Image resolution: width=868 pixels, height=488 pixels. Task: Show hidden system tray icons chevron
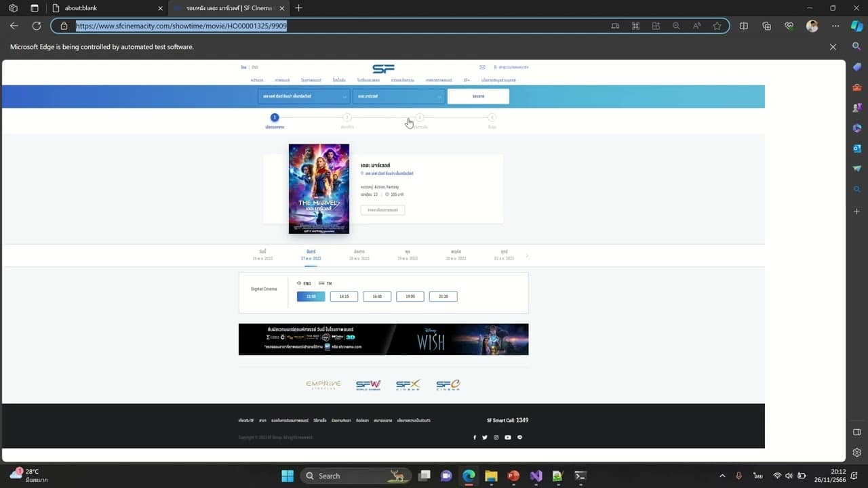[x=722, y=476]
